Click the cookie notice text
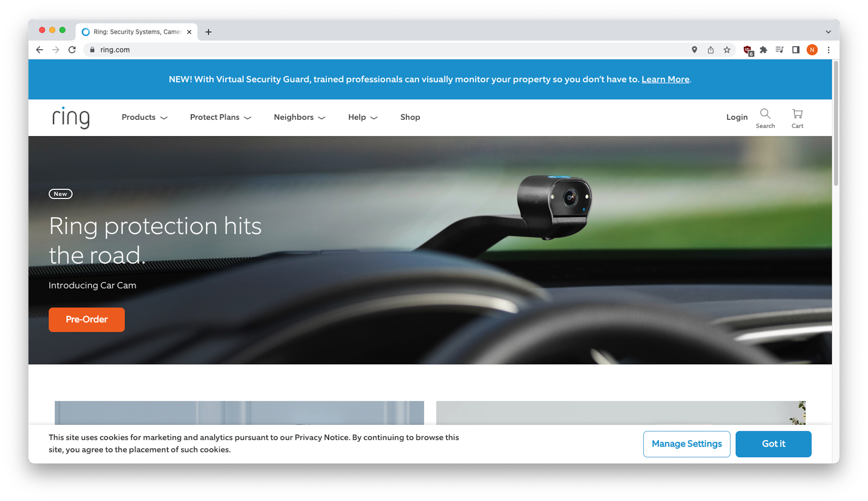868x501 pixels. coord(254,444)
